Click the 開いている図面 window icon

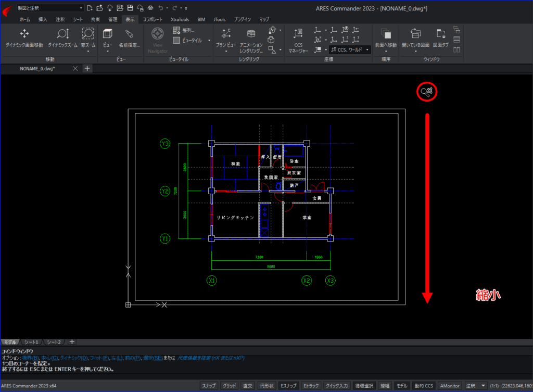415,34
